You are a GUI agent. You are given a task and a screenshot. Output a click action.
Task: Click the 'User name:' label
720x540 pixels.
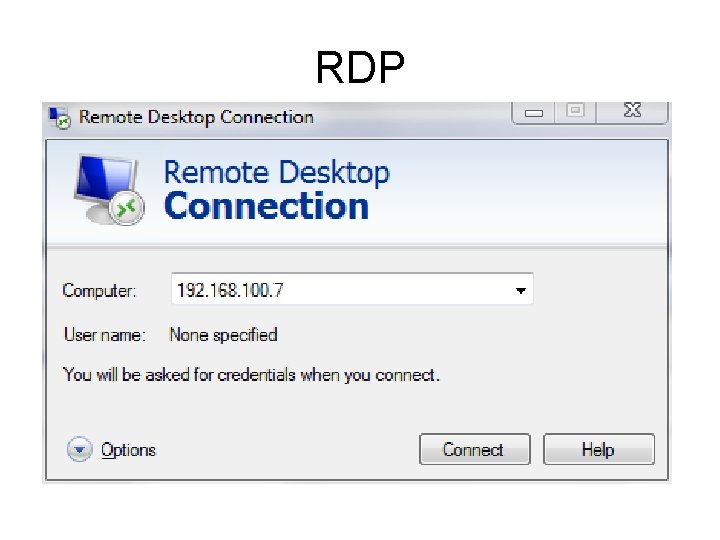(x=105, y=335)
